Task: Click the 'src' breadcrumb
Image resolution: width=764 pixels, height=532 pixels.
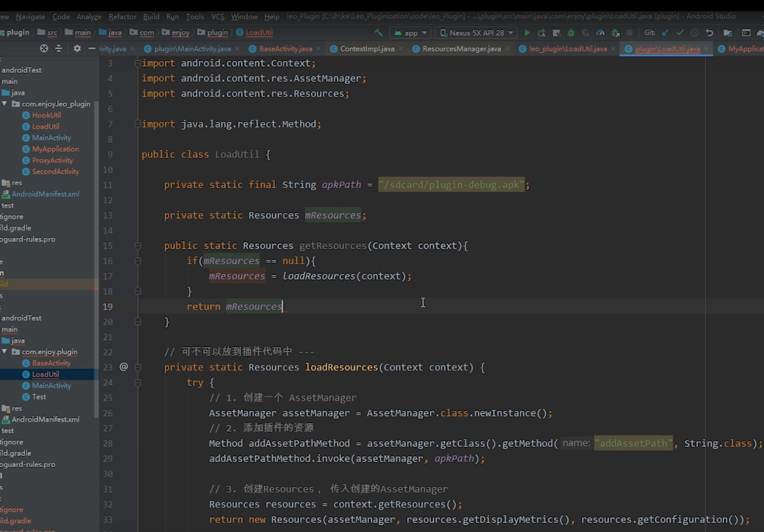Action: point(52,33)
